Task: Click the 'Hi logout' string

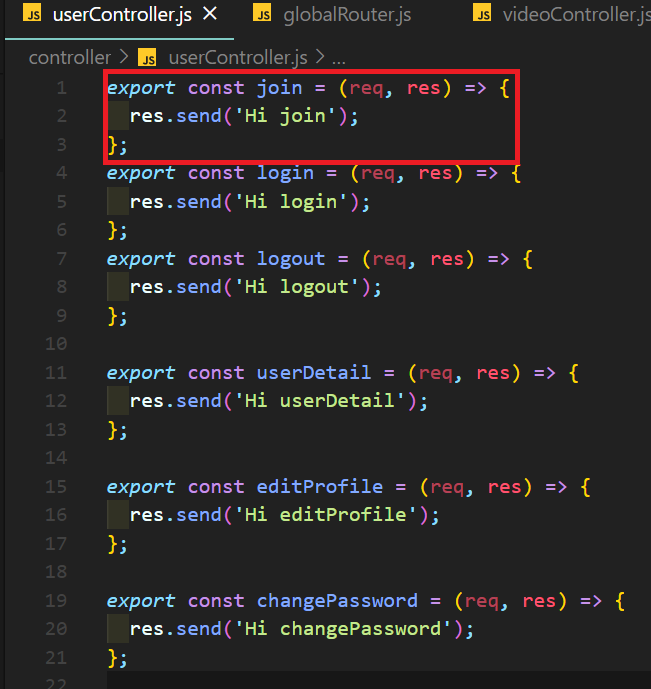Action: pyautogui.click(x=297, y=287)
